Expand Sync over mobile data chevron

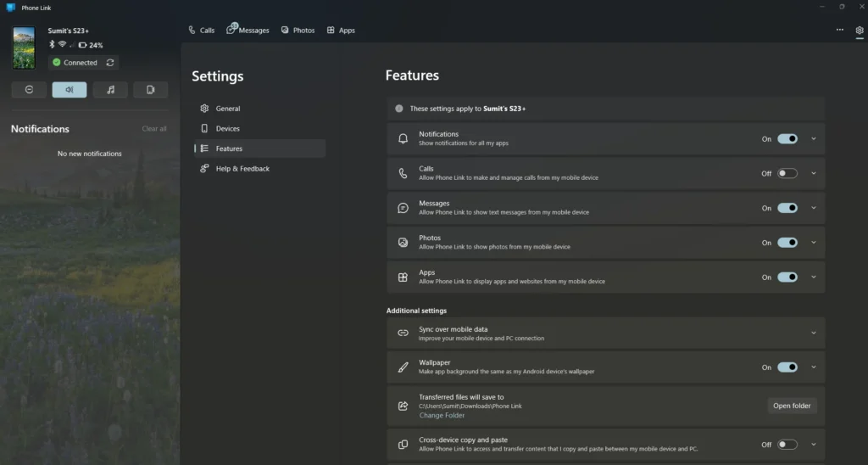813,333
